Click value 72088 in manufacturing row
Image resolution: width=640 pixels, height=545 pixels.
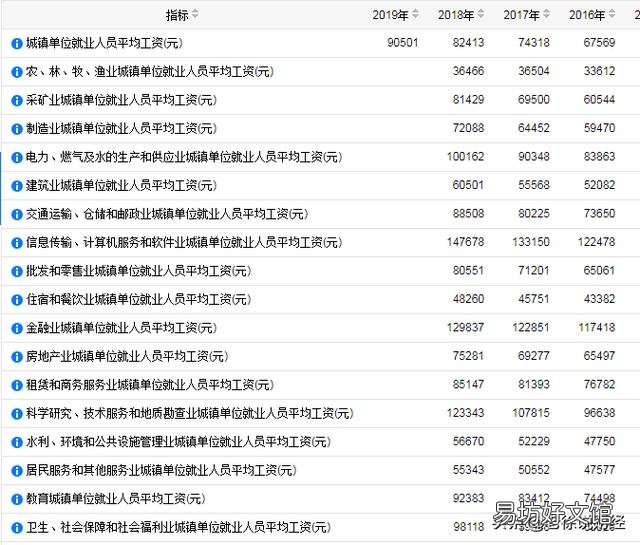click(x=468, y=128)
